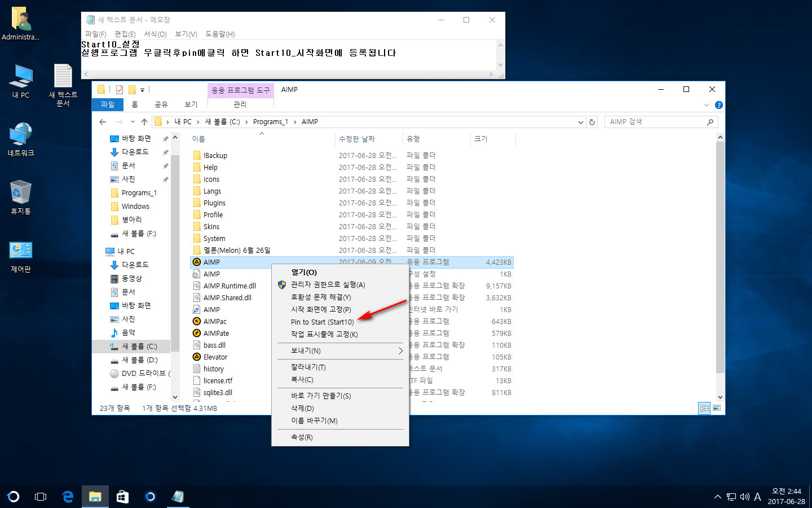Viewport: 812px width, 508px height.
Task: Click the 이름 column header
Action: coord(262,139)
